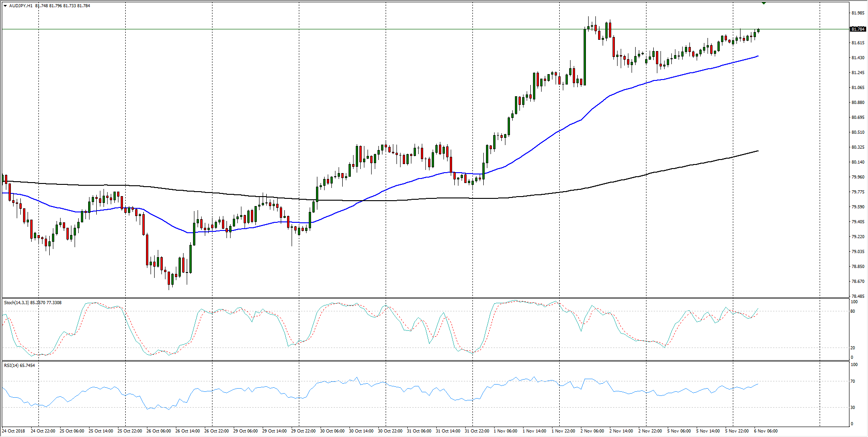Select the 1 Nov 06:00 time label
The image size is (868, 437).
[x=505, y=431]
